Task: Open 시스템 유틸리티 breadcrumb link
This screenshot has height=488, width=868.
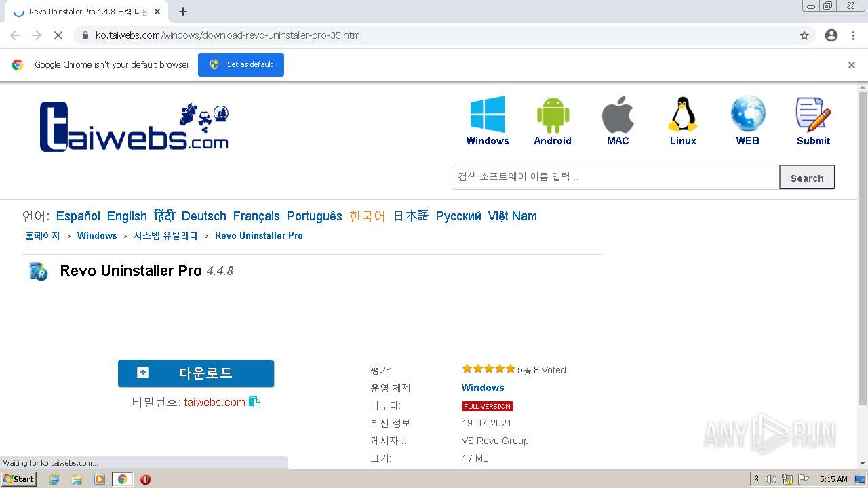Action: 165,236
